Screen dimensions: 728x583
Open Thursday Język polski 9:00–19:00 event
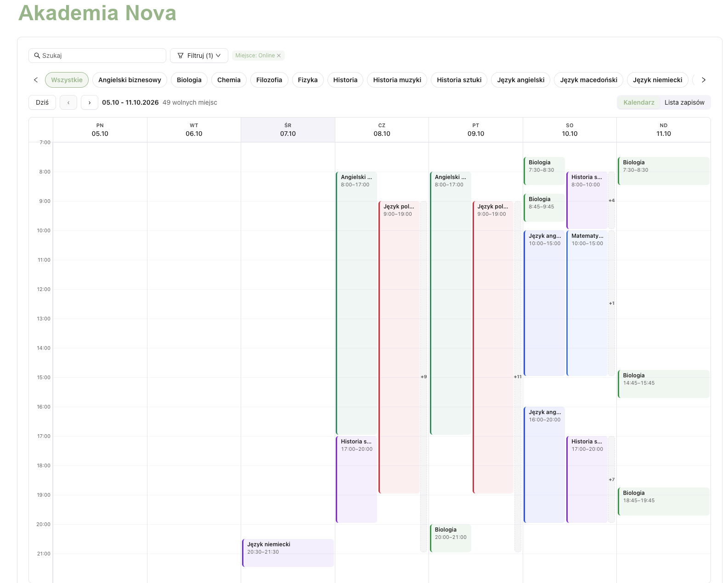(x=399, y=347)
